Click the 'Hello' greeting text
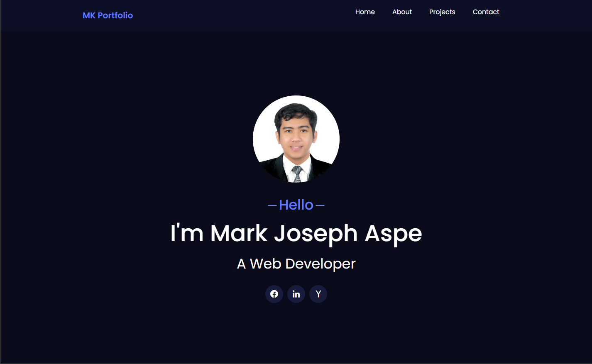The width and height of the screenshot is (592, 364). [x=296, y=205]
